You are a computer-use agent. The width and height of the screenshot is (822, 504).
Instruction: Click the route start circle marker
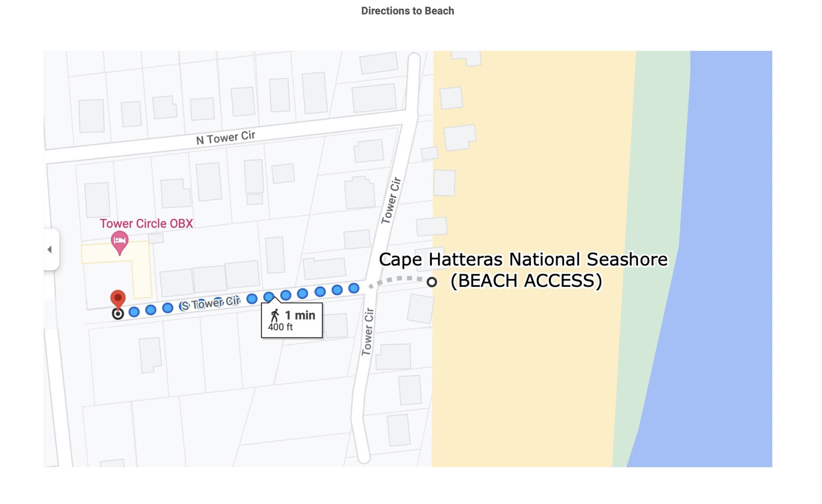click(118, 314)
